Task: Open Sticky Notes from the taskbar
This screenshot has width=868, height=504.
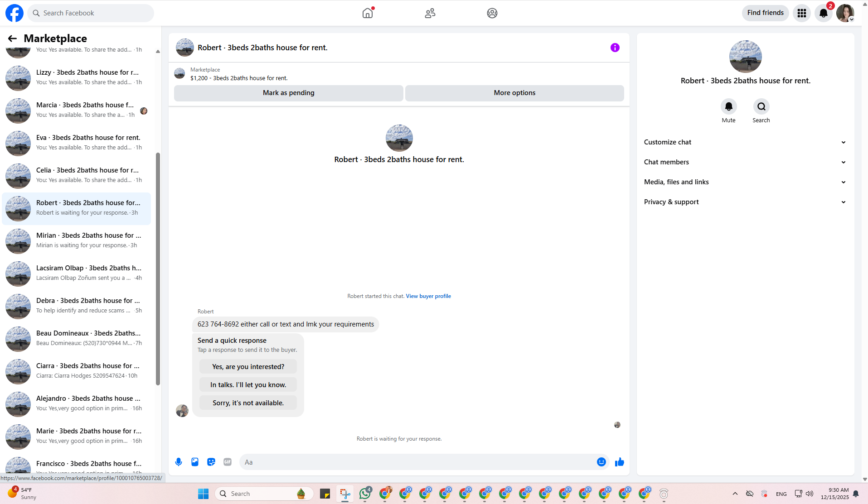Action: (325, 494)
